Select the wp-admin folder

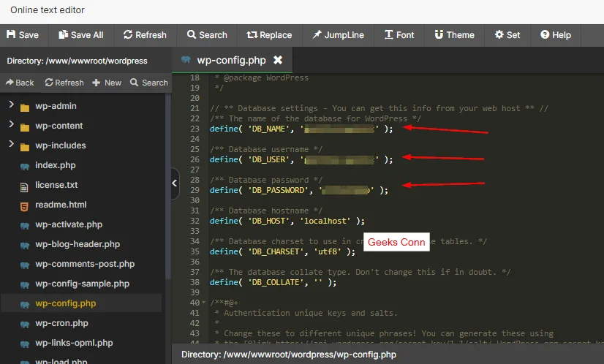pos(56,106)
